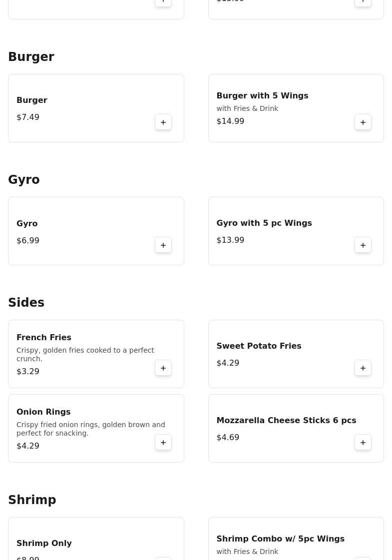The width and height of the screenshot is (392, 560).
Task: Open the Shrimp Only item title
Action: tap(44, 543)
